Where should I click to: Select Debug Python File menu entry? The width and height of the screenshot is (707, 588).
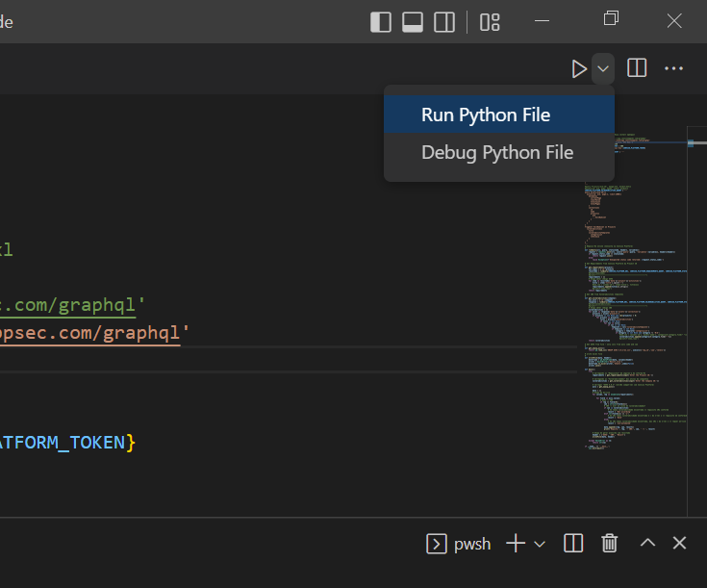(499, 152)
